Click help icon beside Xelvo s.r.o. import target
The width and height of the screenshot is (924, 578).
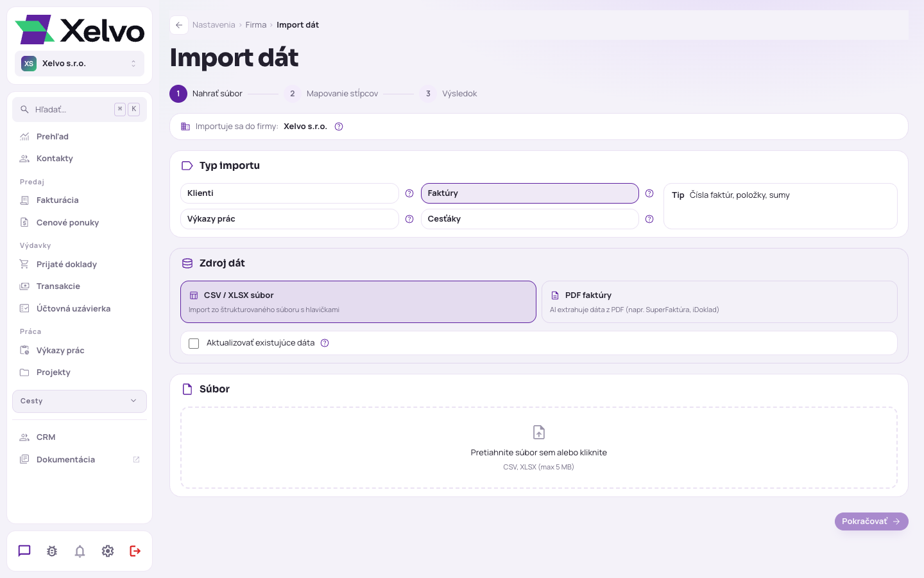click(339, 127)
